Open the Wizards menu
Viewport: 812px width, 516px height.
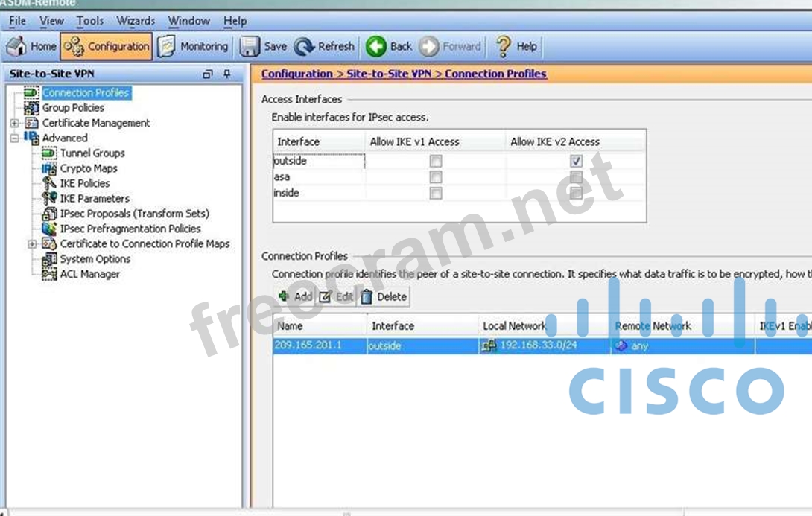point(136,21)
